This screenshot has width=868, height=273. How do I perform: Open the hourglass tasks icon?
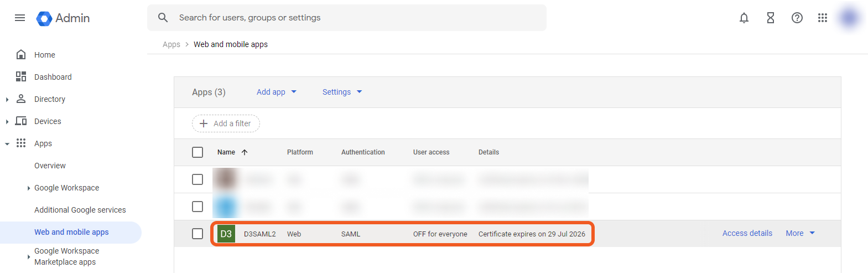pyautogui.click(x=771, y=18)
